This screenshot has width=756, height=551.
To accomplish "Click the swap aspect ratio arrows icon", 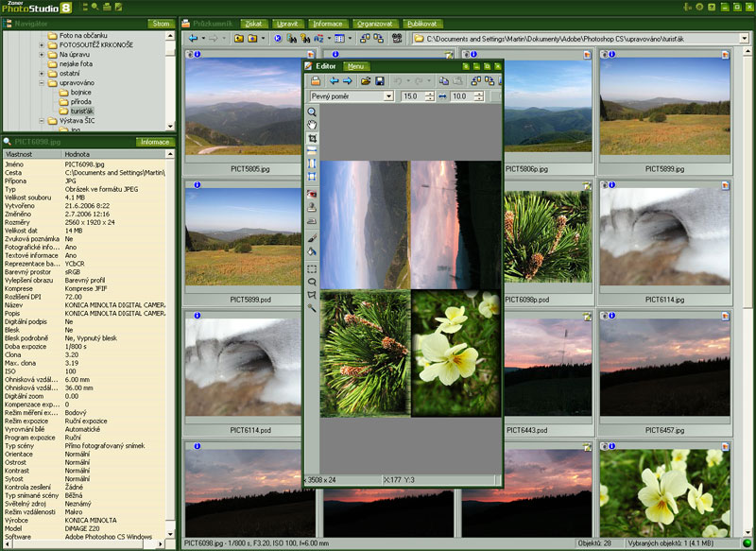I will [442, 96].
